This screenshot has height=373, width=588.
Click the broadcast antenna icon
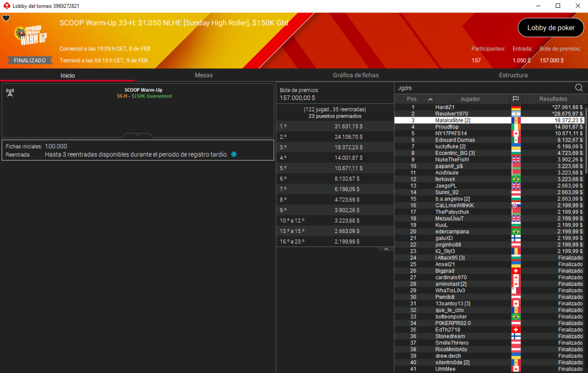[10, 92]
